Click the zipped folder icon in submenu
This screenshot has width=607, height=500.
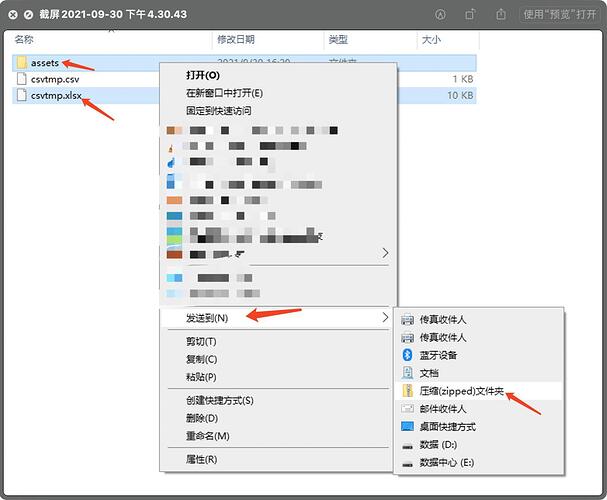[x=407, y=391]
